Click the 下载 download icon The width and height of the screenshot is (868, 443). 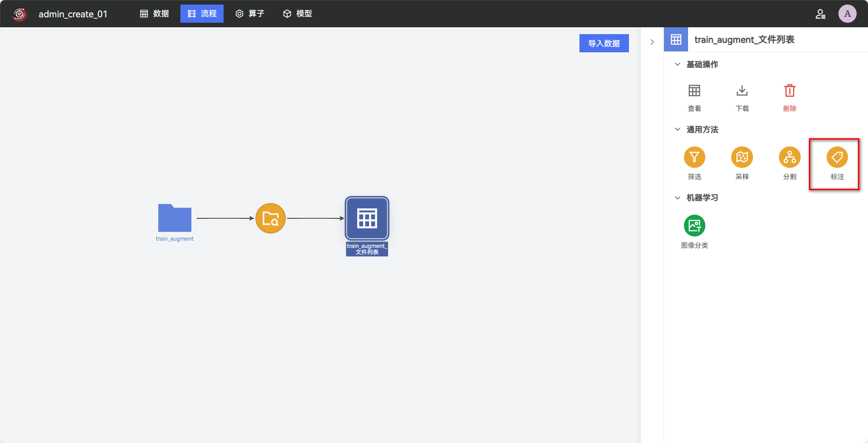pyautogui.click(x=742, y=91)
